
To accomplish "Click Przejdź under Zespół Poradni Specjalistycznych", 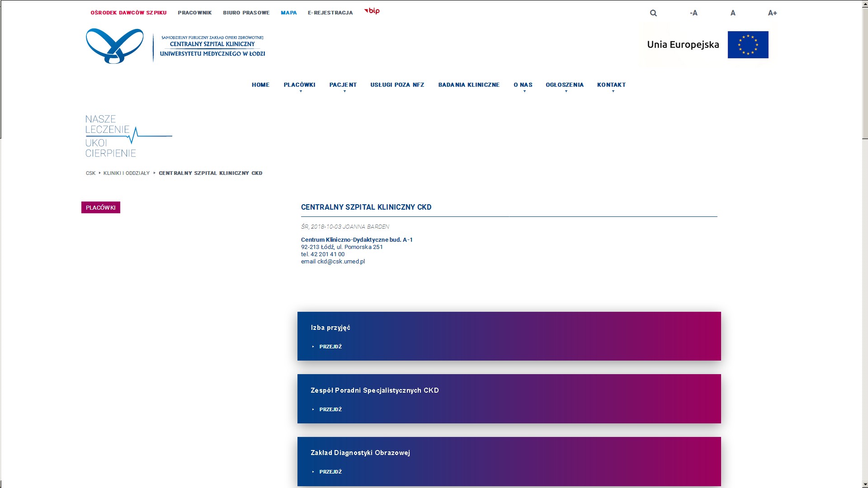I will pyautogui.click(x=330, y=409).
